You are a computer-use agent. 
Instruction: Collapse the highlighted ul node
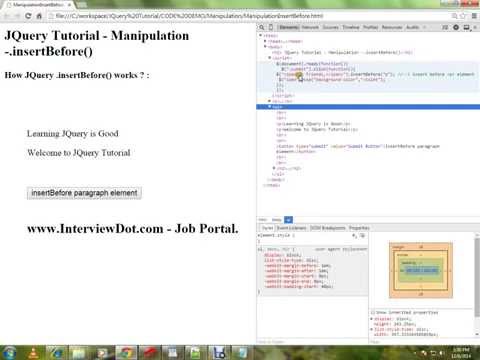pos(270,107)
